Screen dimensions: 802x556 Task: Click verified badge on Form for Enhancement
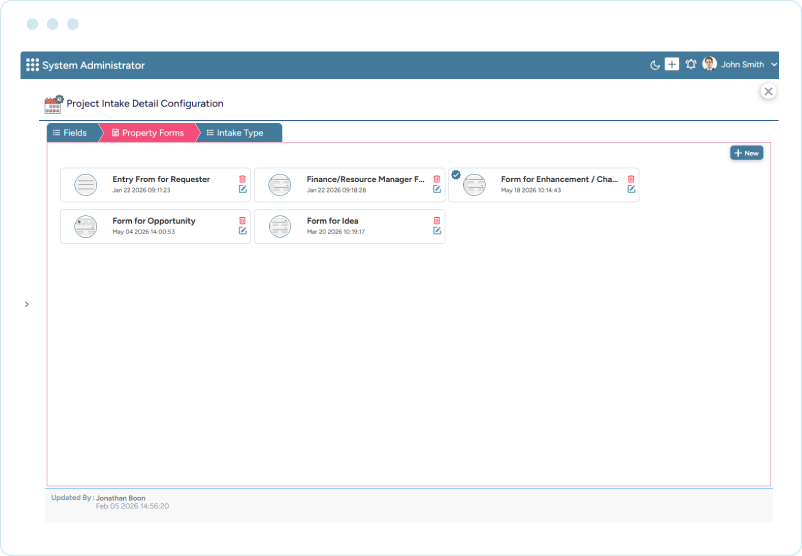tap(456, 174)
